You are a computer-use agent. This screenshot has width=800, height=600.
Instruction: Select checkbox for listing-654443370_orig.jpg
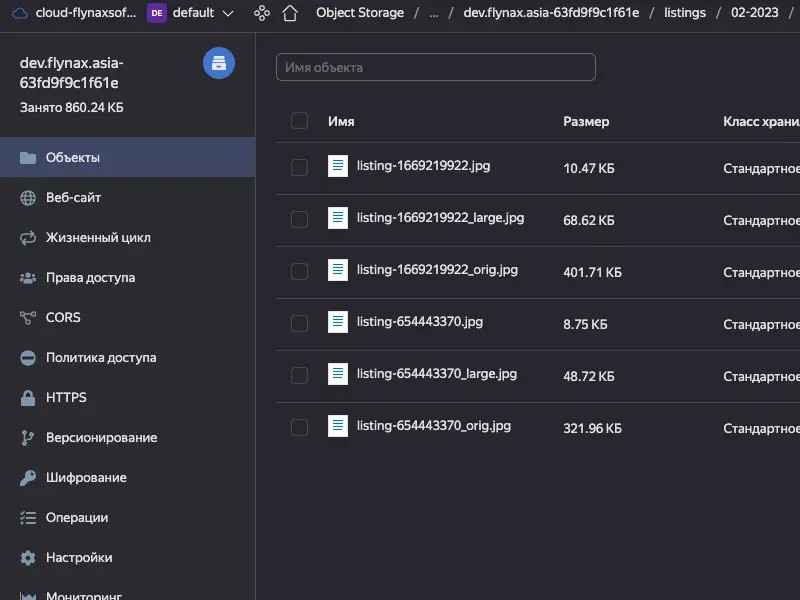tap(299, 427)
